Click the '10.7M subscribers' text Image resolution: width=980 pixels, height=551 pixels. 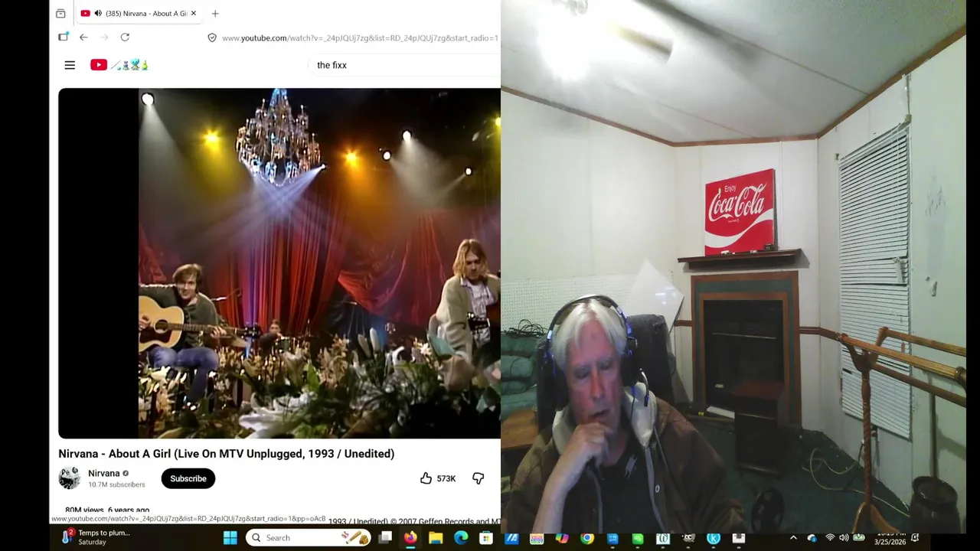pos(116,484)
